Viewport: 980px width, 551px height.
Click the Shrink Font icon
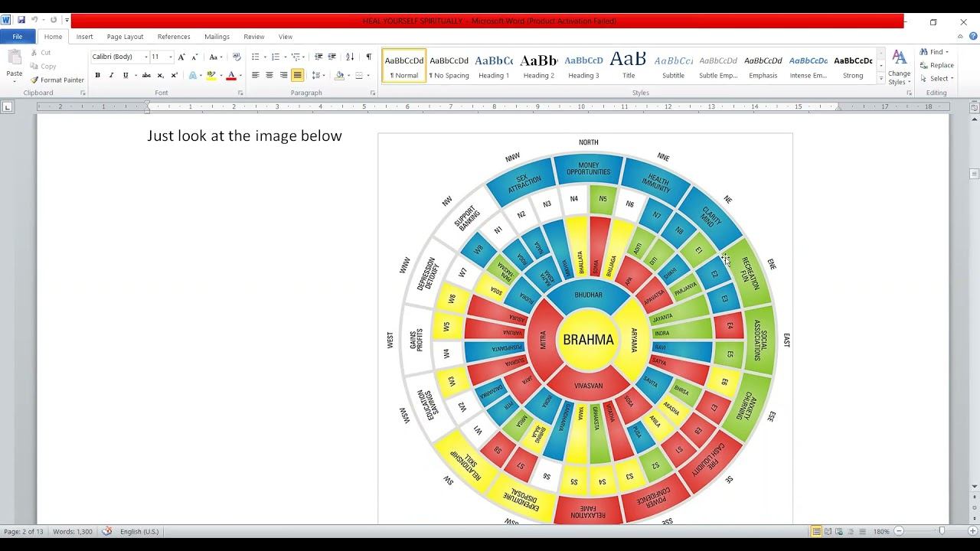pyautogui.click(x=194, y=57)
